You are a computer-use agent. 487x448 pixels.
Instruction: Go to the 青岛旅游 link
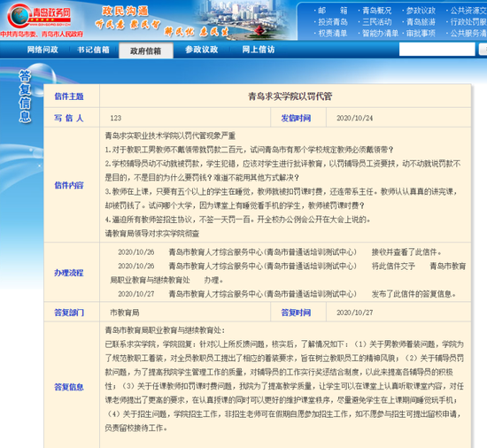[421, 22]
